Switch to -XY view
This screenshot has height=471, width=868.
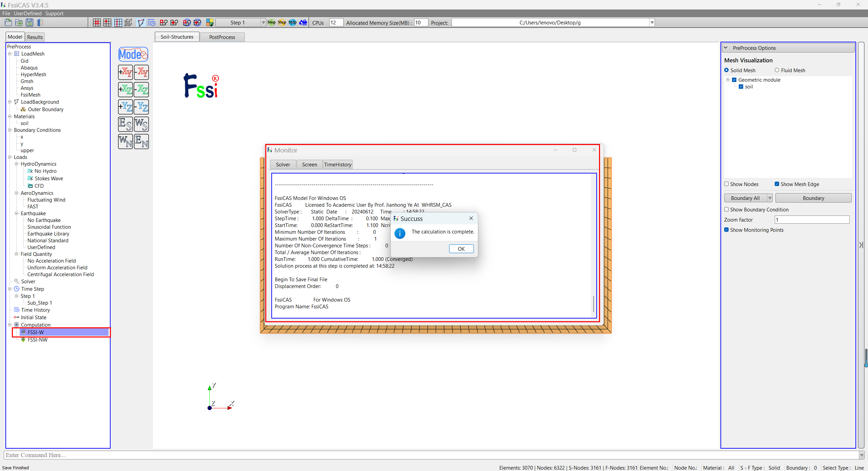point(141,72)
